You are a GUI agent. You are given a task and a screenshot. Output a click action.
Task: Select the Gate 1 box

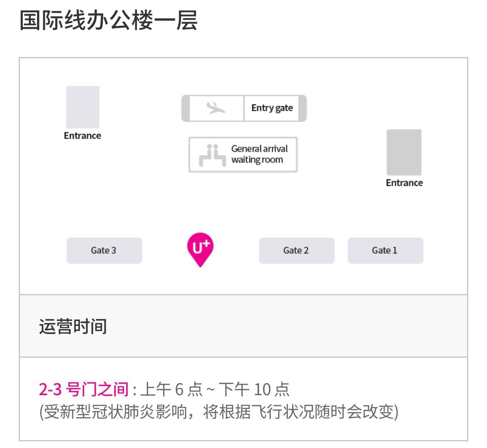pos(385,250)
